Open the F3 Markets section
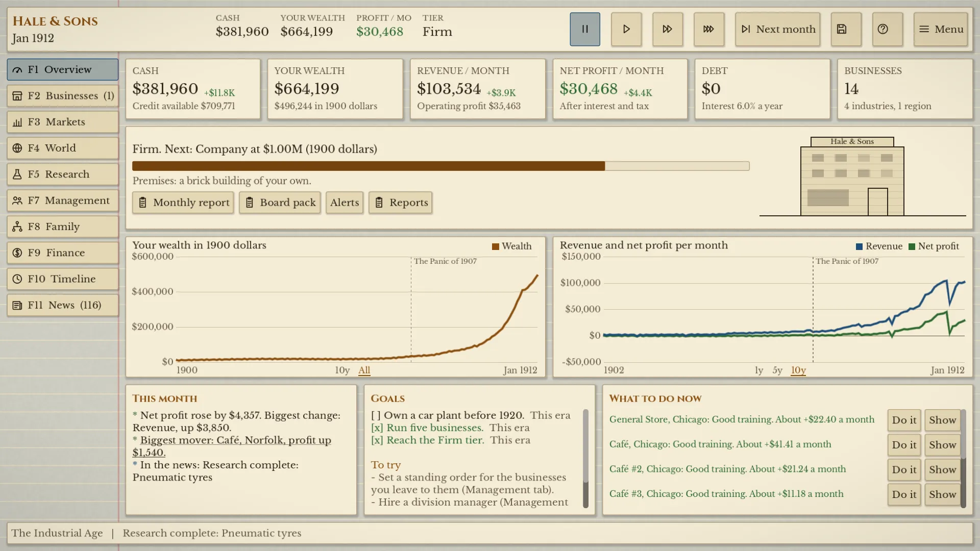 (x=63, y=122)
